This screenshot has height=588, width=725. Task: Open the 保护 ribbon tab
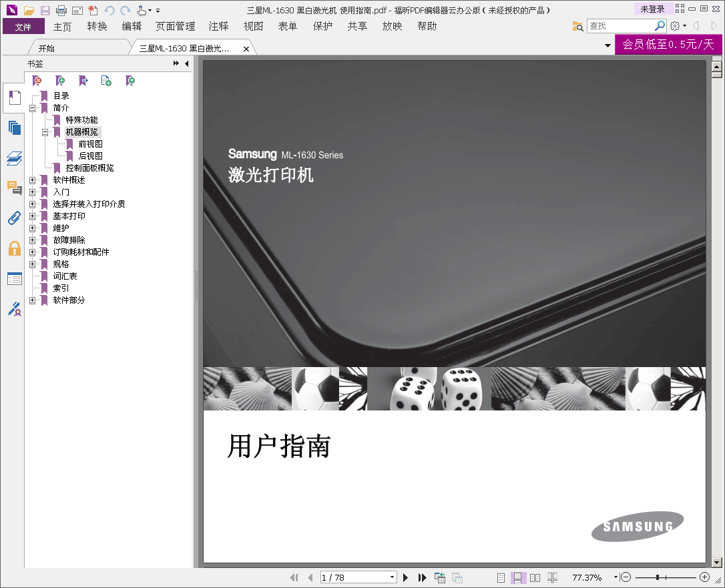[x=322, y=27]
